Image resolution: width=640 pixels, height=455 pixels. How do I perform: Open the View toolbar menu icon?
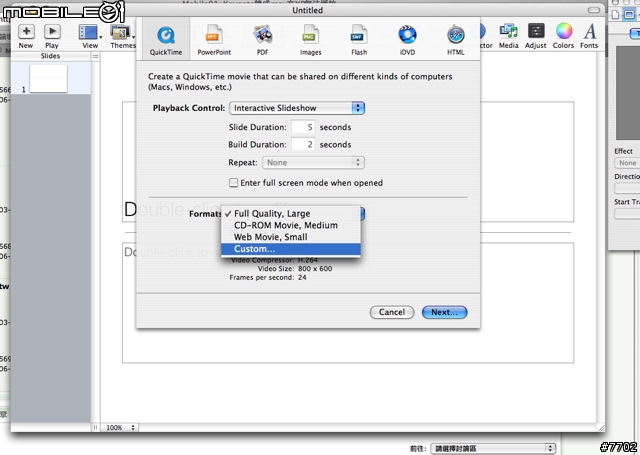pos(90,36)
